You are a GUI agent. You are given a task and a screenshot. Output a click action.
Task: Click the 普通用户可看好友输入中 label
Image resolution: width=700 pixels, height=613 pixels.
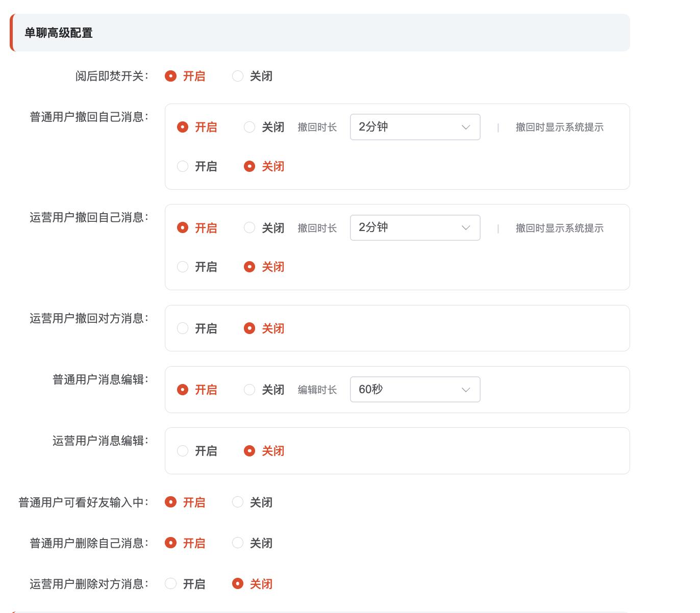coord(84,502)
